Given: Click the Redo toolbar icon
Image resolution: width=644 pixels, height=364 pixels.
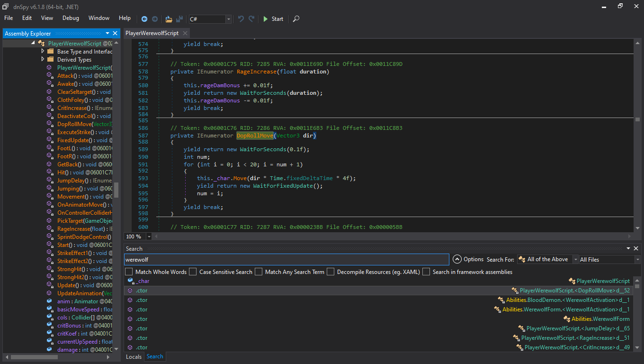Looking at the screenshot, I should point(251,19).
